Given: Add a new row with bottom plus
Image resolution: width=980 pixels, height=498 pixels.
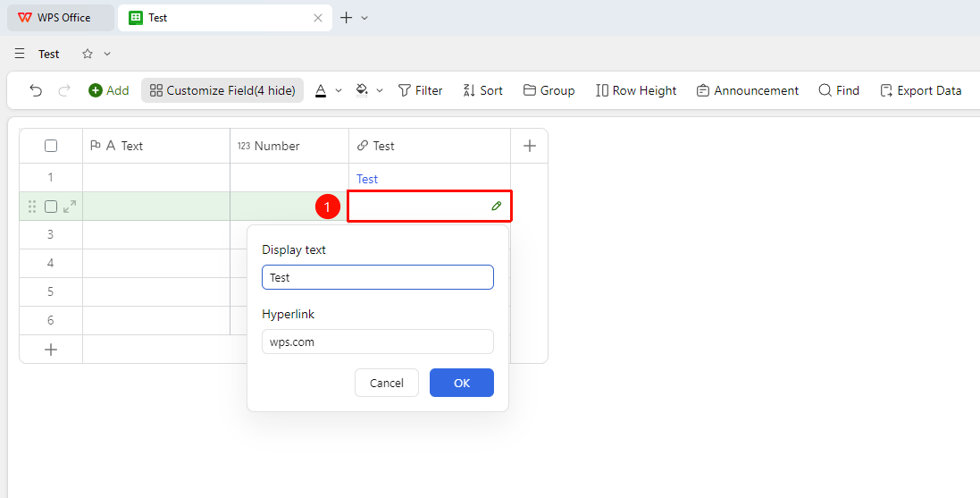Looking at the screenshot, I should pos(51,350).
